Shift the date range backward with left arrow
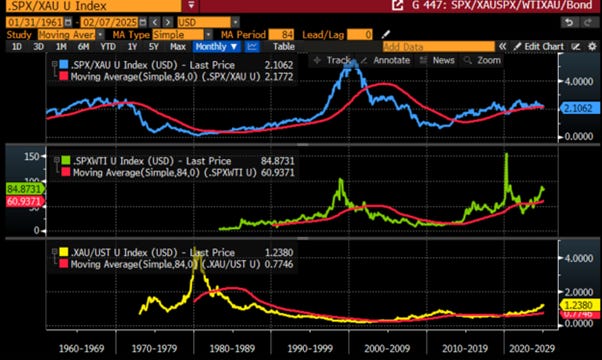 click(x=155, y=22)
